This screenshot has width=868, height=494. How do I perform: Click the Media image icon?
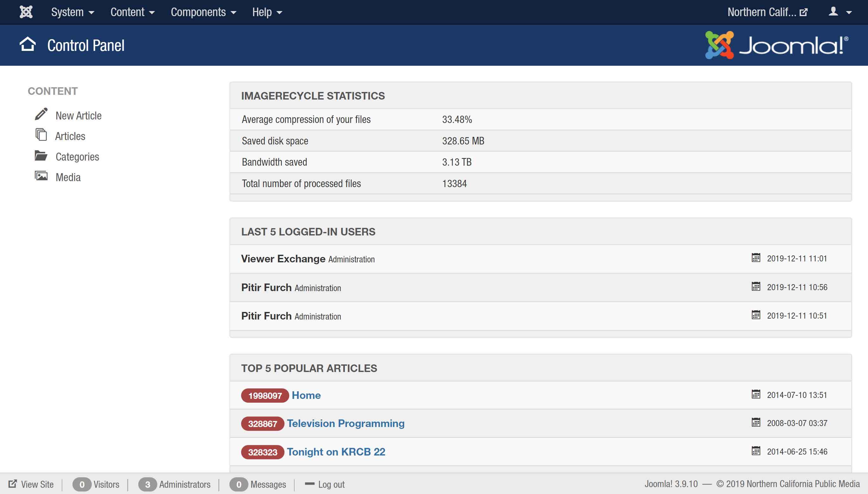[x=41, y=176]
